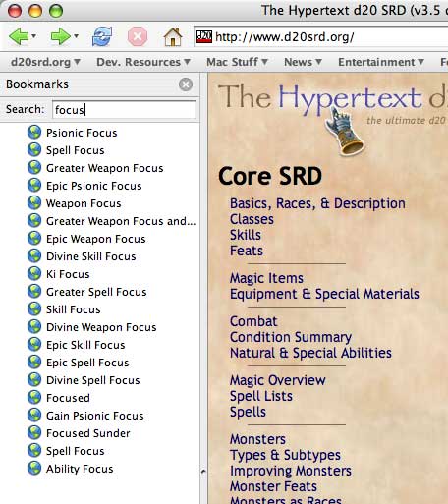Viewport: 448px width, 504px height.
Task: Open the Combat link
Action: 253,321
